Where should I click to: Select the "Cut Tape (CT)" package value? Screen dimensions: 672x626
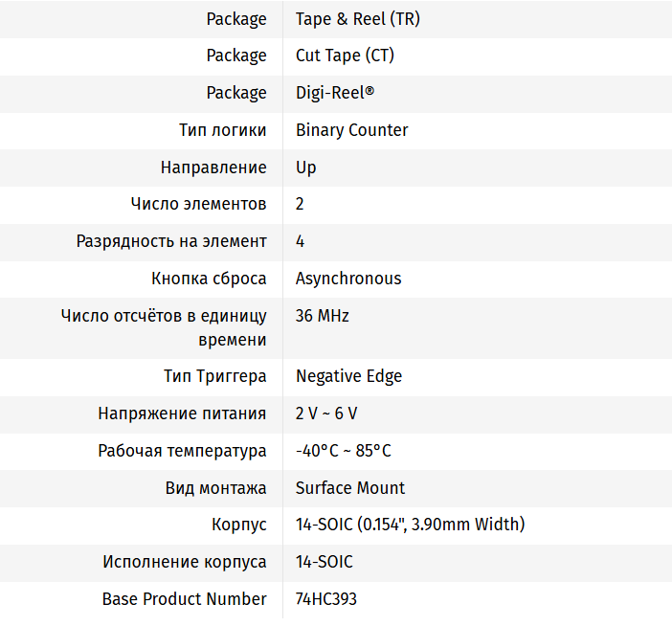(x=345, y=56)
